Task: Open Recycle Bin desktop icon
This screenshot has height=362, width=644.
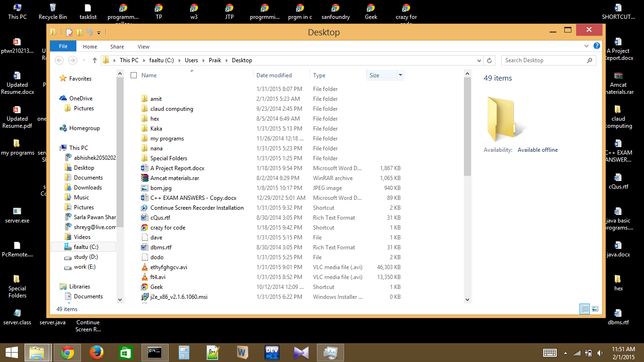Action: point(53,12)
